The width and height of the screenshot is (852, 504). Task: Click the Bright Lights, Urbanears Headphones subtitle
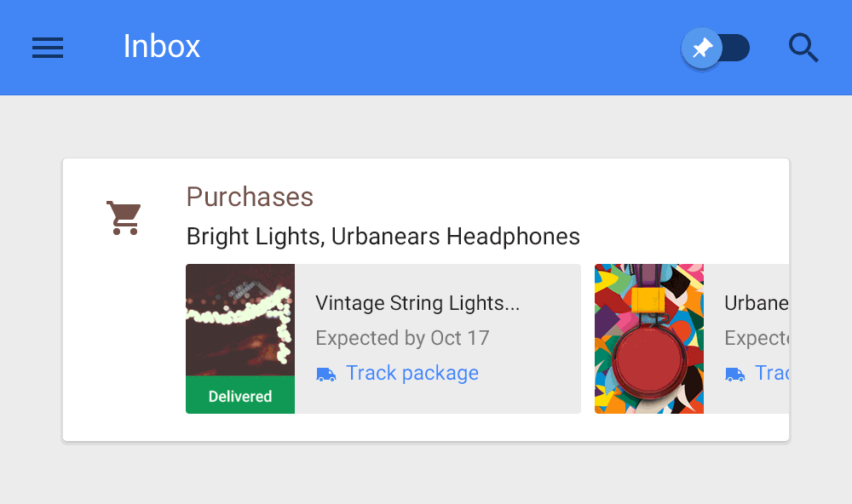click(383, 236)
